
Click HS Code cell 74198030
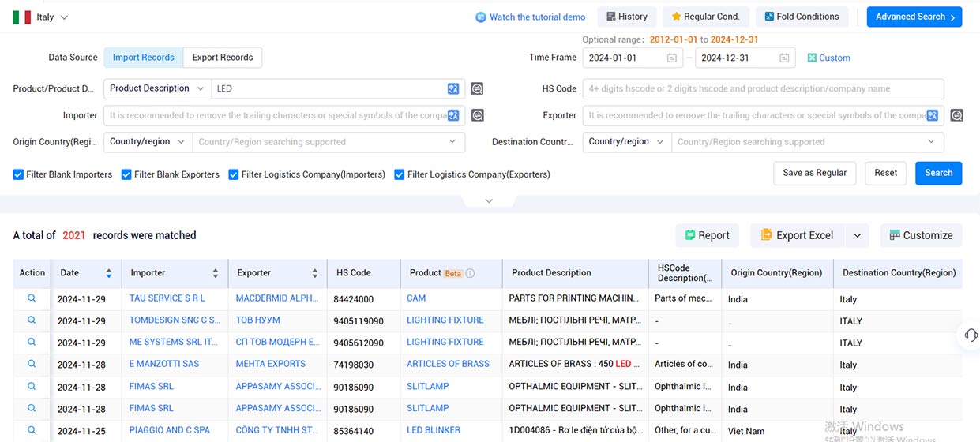coord(354,365)
